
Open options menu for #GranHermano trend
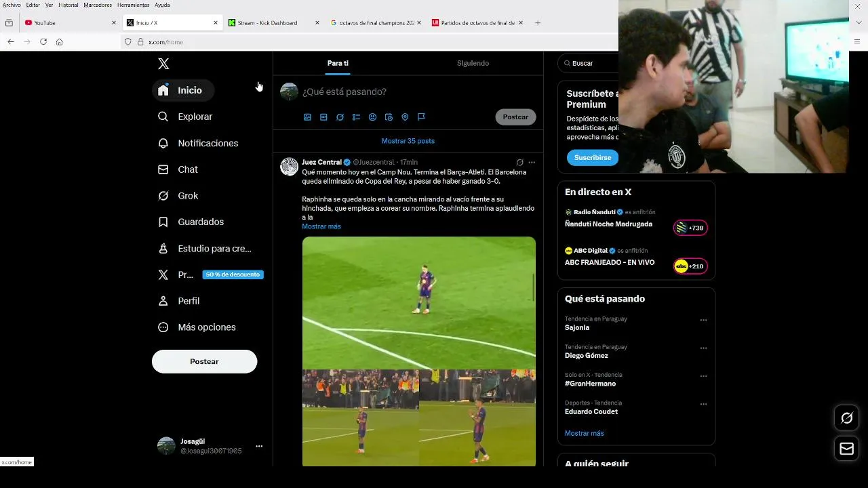click(x=703, y=376)
